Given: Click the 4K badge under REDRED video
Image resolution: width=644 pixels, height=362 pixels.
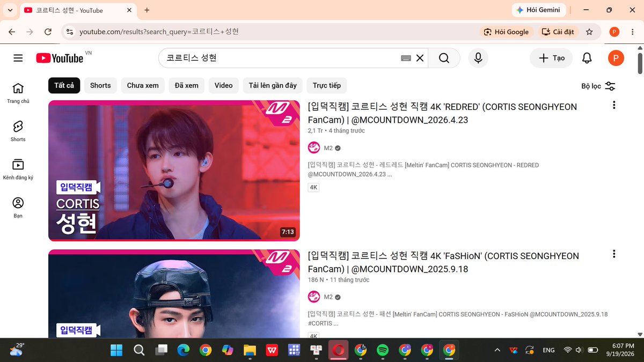Looking at the screenshot, I should click(x=313, y=187).
